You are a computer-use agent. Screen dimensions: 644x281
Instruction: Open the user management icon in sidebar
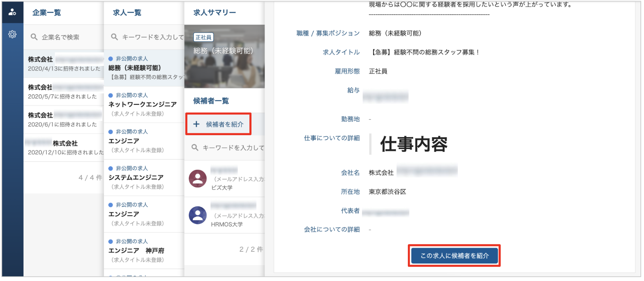12,12
